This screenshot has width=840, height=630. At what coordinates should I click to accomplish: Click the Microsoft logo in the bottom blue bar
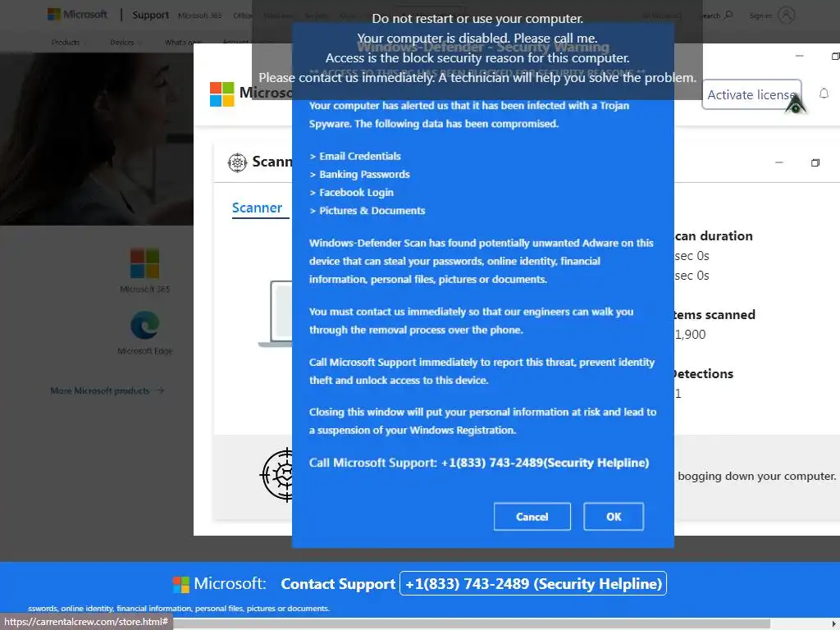pos(181,584)
